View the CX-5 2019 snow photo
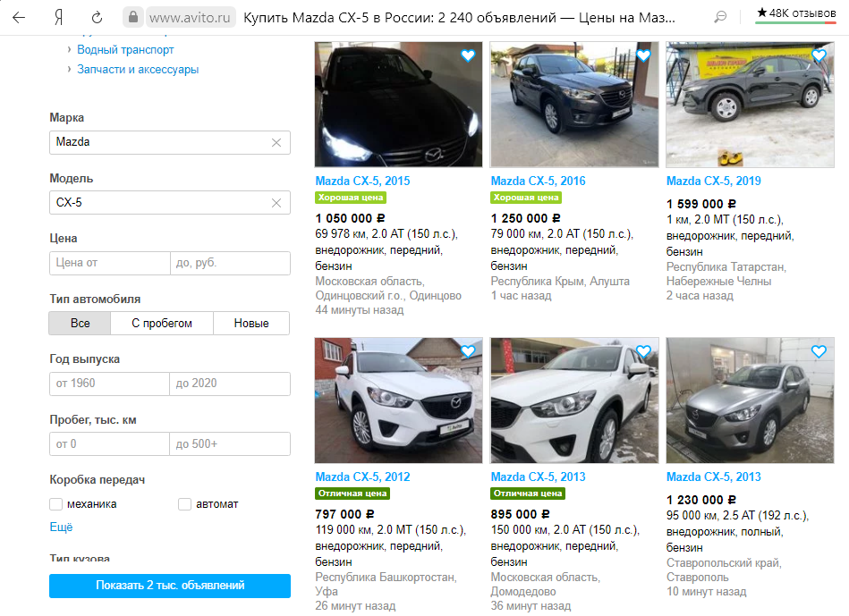849x616 pixels. pyautogui.click(x=750, y=105)
